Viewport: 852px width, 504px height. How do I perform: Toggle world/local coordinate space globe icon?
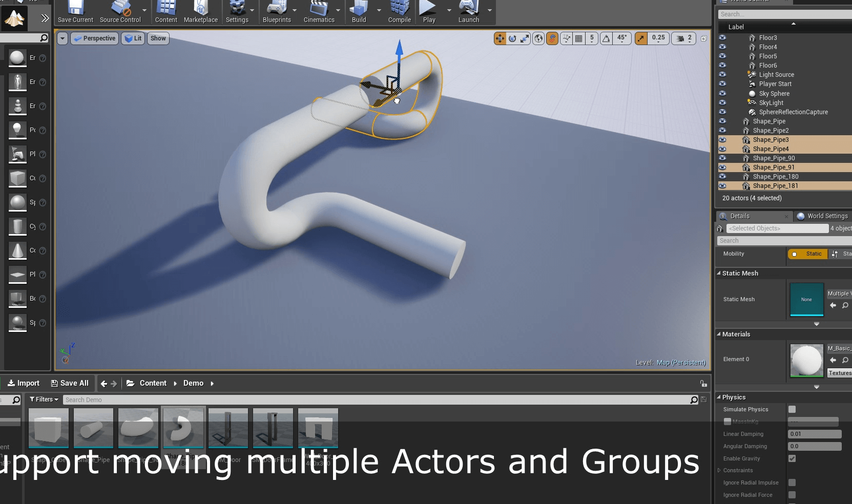click(x=538, y=38)
